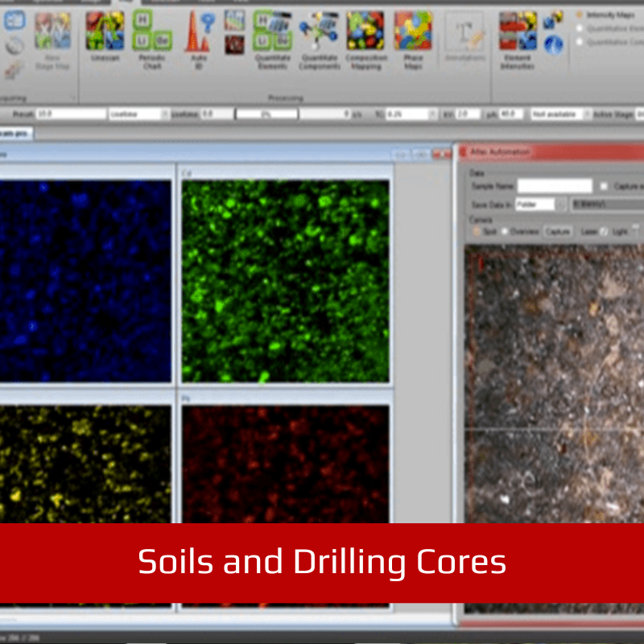Screen dimensions: 644x644
Task: Click the acquisition progress bar showing 0%
Action: 265,114
